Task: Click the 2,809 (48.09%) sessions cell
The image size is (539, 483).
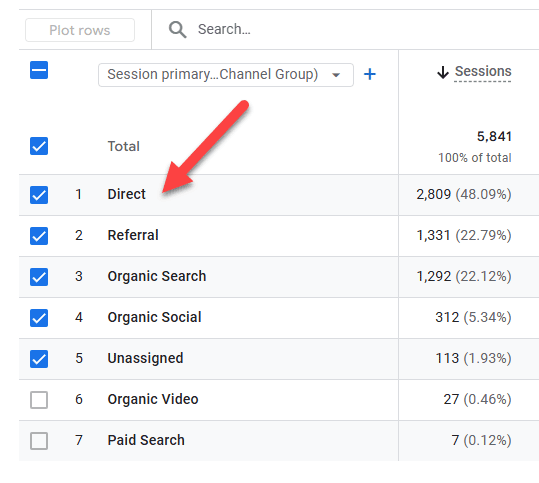Action: (x=464, y=195)
